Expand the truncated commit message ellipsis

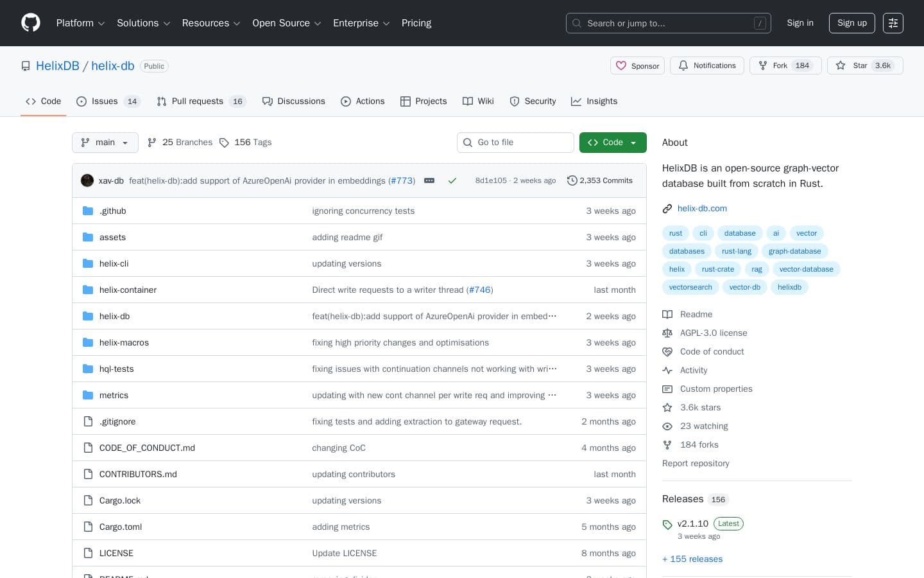(x=429, y=180)
